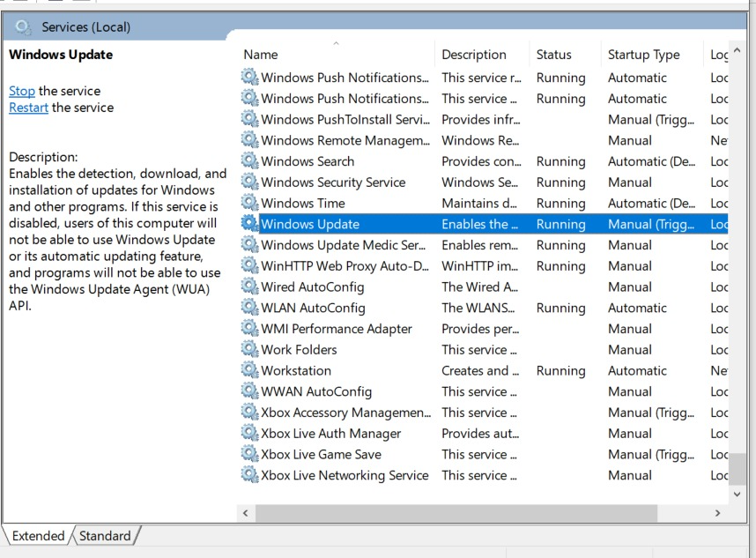This screenshot has width=756, height=558.
Task: Sort services by the Name column header
Action: (261, 55)
